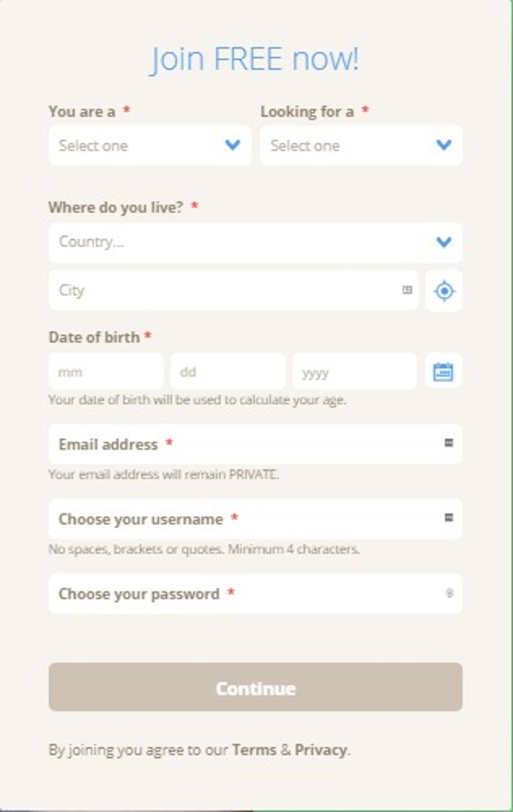Click the day (dd) birth field
Screen dimensions: 513x812
pyautogui.click(x=227, y=372)
